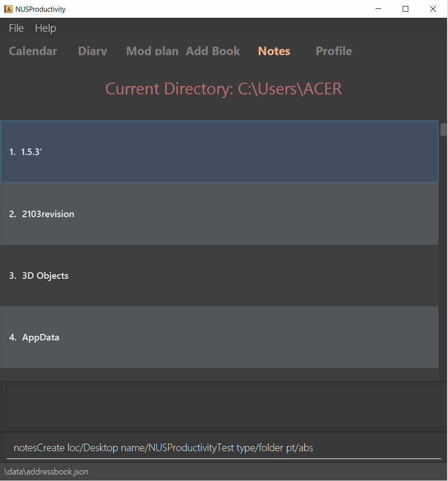This screenshot has width=448, height=481.
Task: Select the 2103revision list entry
Action: [219, 214]
